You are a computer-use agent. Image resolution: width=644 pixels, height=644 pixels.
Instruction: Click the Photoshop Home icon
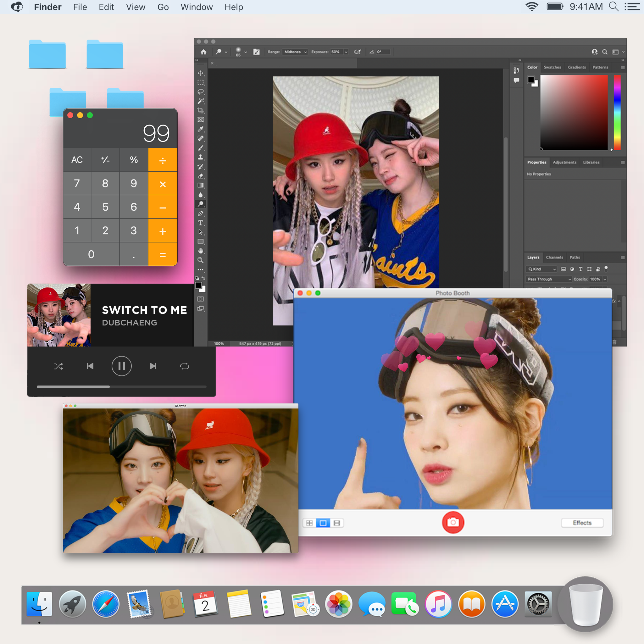203,52
